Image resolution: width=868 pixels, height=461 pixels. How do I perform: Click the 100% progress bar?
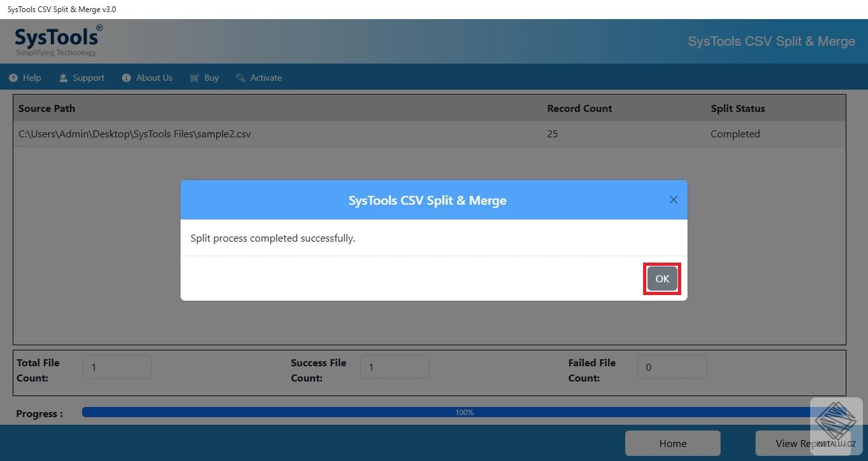[x=464, y=412]
